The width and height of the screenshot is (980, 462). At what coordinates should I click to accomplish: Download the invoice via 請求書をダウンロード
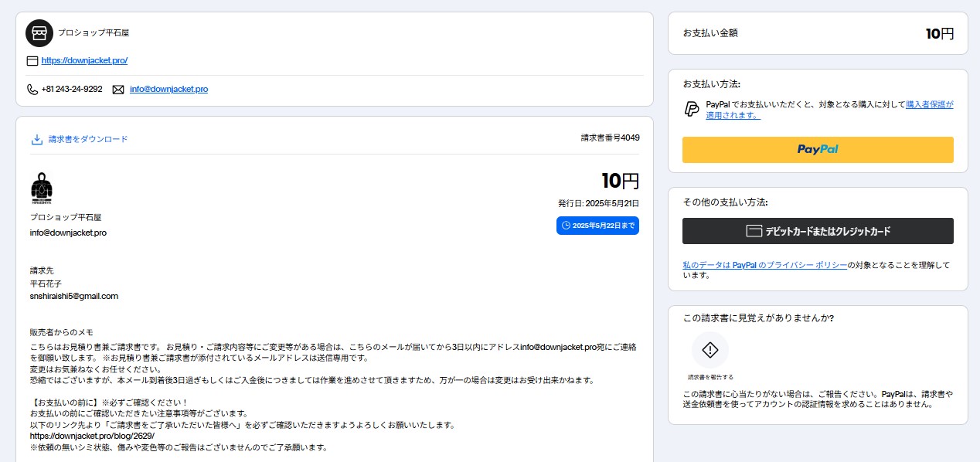tap(87, 139)
